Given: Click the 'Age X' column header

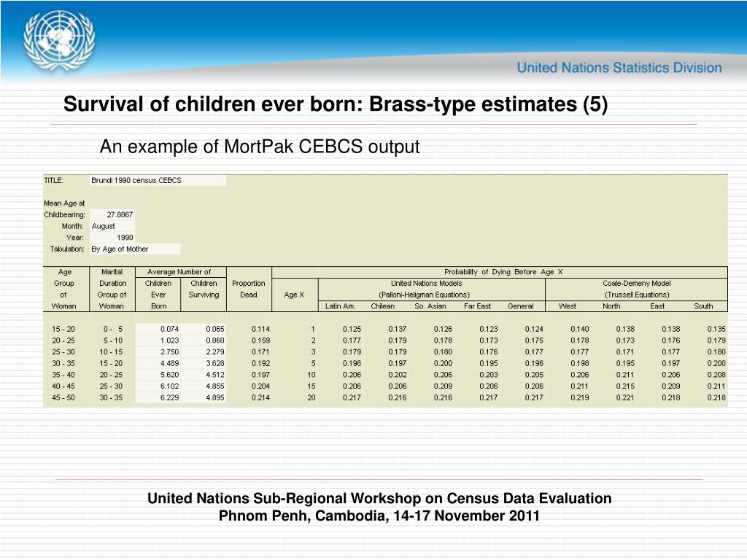Looking at the screenshot, I should pos(294,295).
